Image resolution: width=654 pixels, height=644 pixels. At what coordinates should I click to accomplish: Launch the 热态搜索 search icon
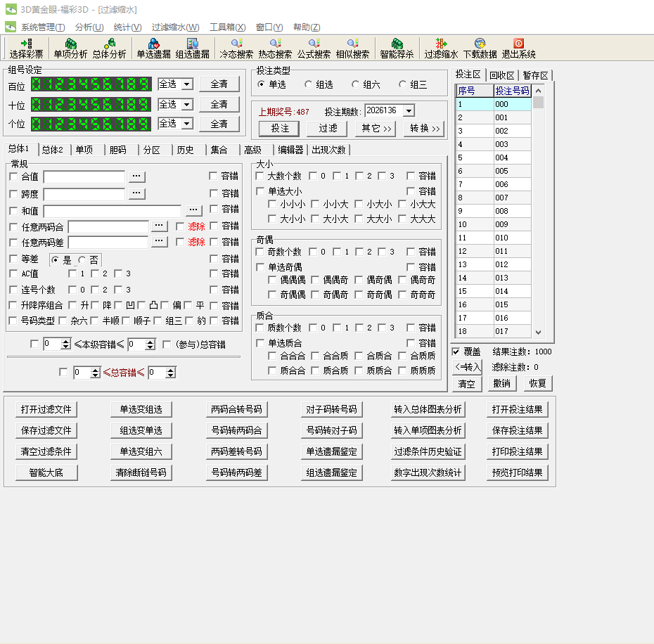coord(275,49)
